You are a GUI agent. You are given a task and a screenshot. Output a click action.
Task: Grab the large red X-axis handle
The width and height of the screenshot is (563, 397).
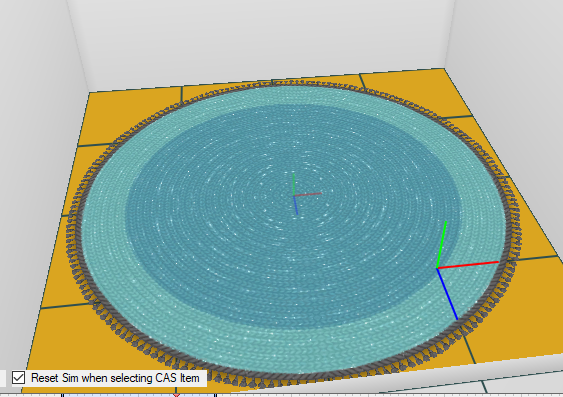coord(468,265)
